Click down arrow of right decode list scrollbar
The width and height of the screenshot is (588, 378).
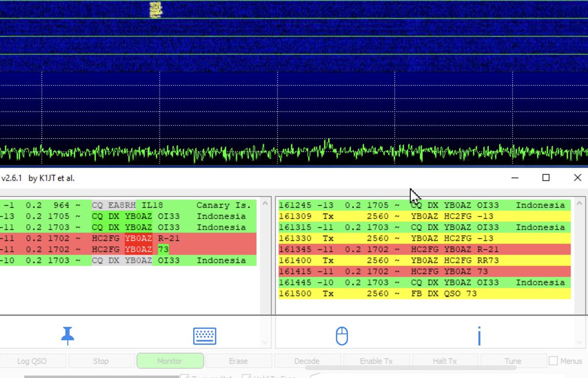[579, 342]
